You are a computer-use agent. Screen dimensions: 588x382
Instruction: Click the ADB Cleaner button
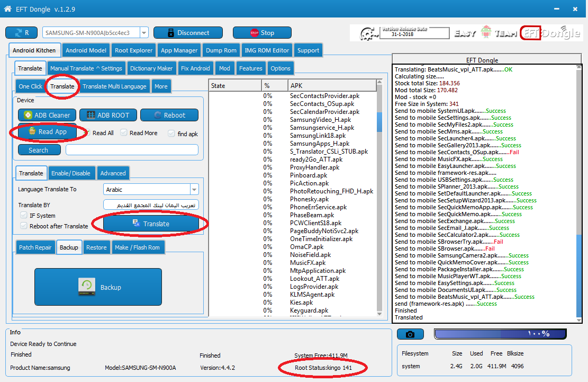point(47,115)
